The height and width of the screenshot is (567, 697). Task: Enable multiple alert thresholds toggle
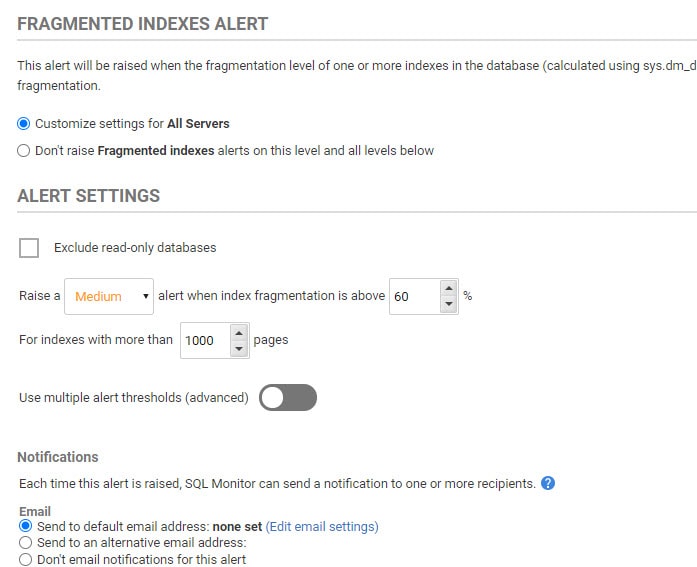(288, 397)
